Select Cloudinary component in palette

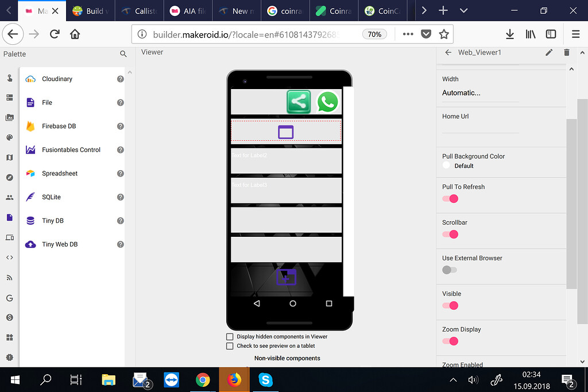pyautogui.click(x=57, y=79)
